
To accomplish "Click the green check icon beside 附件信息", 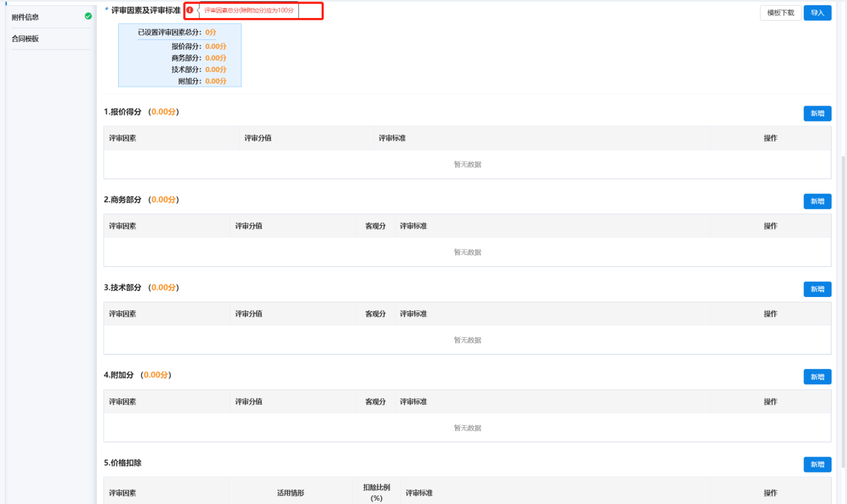I will [x=88, y=16].
